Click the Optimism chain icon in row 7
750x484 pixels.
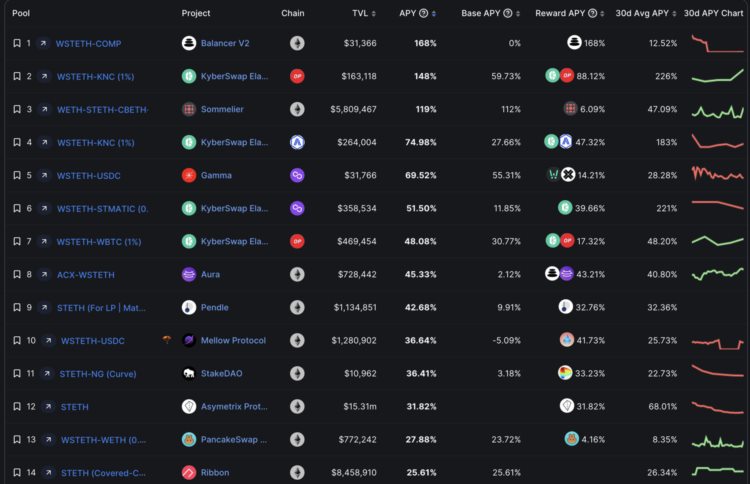(297, 241)
